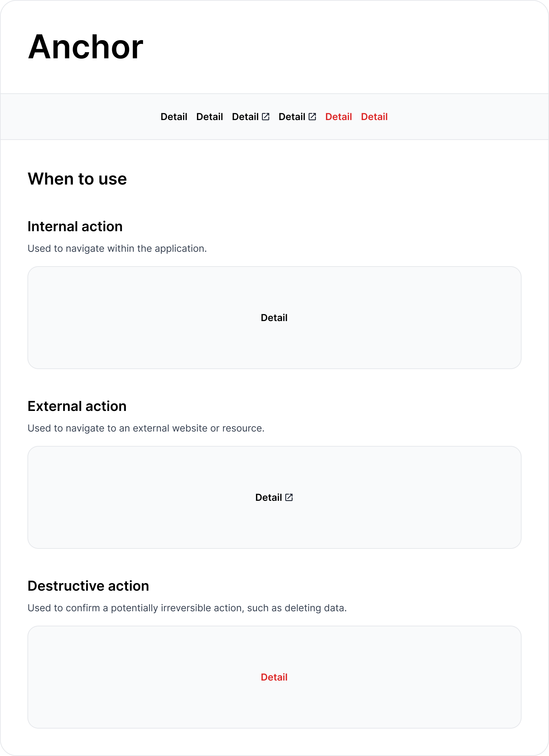The width and height of the screenshot is (549, 756).
Task: Click the Destructive action section heading
Action: click(x=89, y=586)
